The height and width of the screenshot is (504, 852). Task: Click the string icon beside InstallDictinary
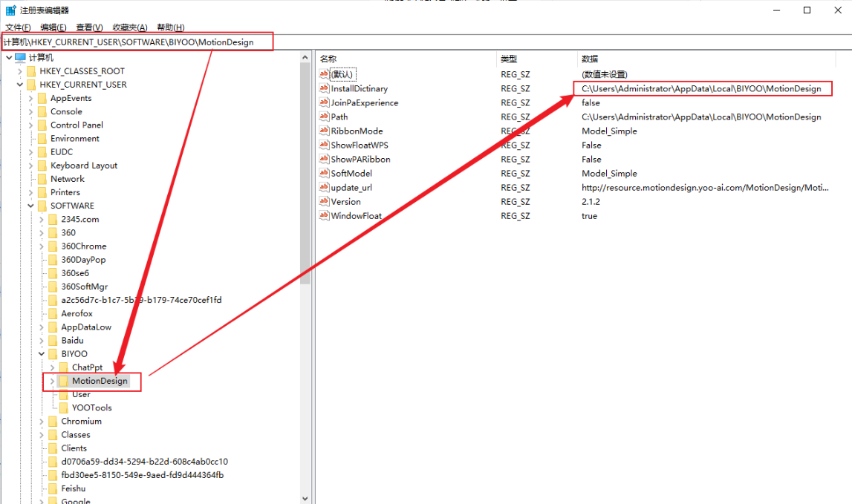[x=324, y=88]
